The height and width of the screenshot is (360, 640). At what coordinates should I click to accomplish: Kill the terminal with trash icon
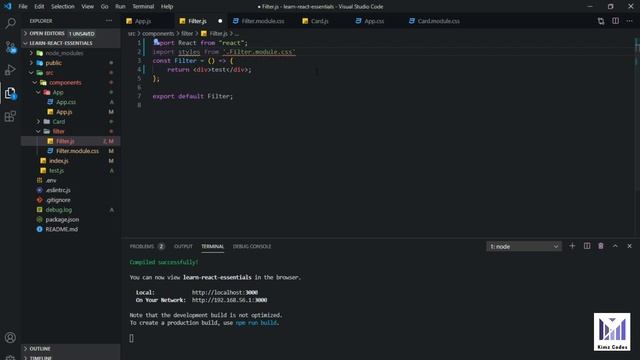coord(601,246)
